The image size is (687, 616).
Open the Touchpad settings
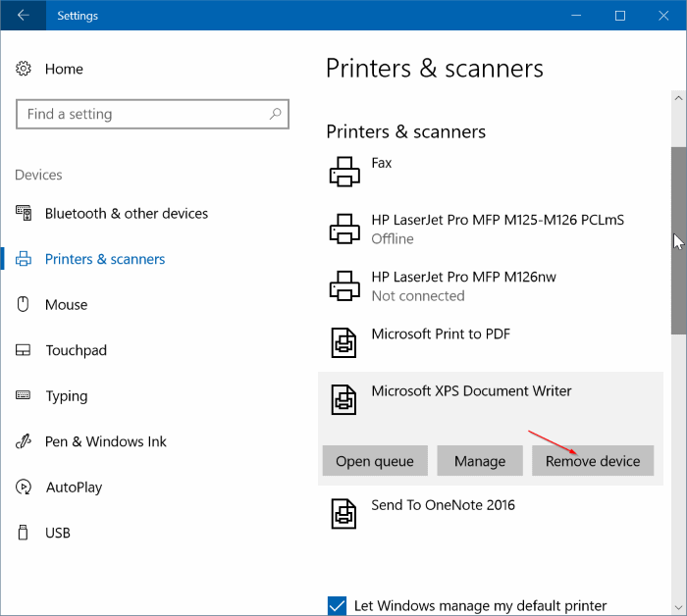(77, 350)
